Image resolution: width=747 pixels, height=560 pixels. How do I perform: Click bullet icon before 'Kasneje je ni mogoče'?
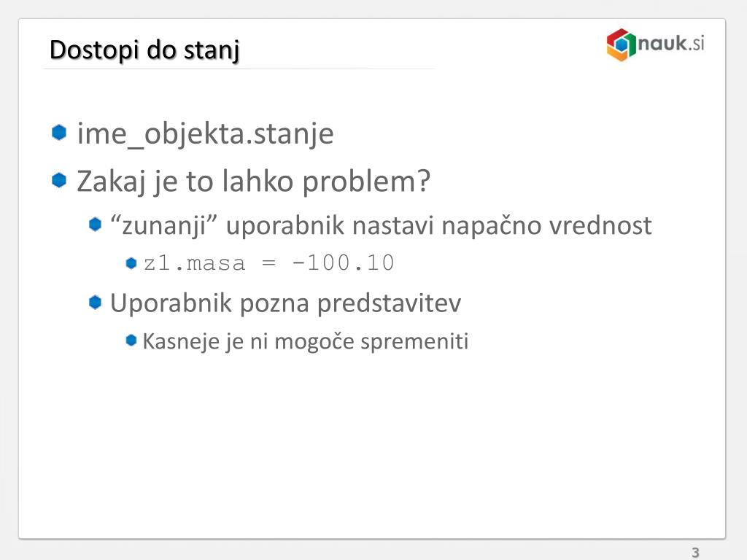[131, 340]
